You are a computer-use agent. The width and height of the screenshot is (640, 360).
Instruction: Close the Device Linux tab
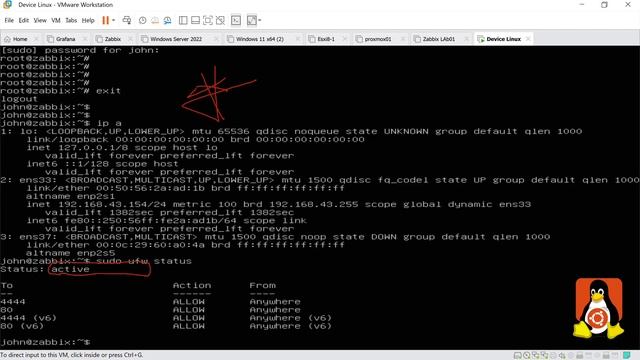(528, 39)
